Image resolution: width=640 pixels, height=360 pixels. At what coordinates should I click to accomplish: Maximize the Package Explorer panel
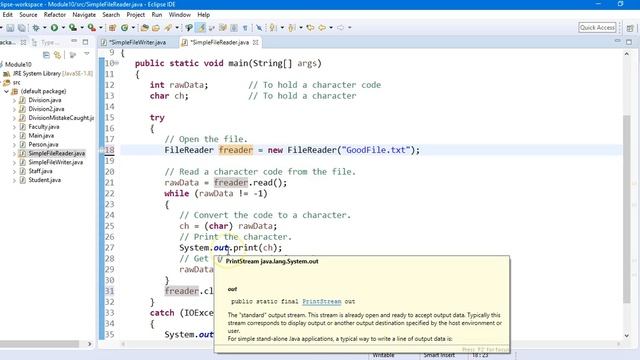coord(85,42)
